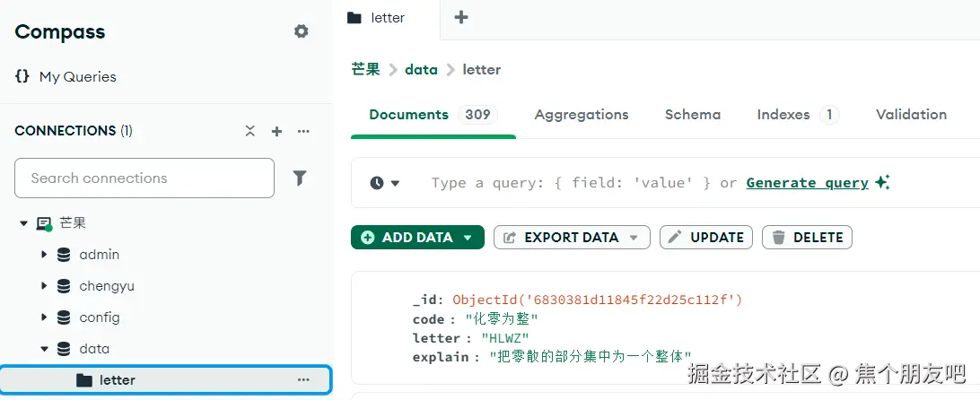Image resolution: width=980 pixels, height=400 pixels.
Task: Select the data database name
Action: (94, 349)
